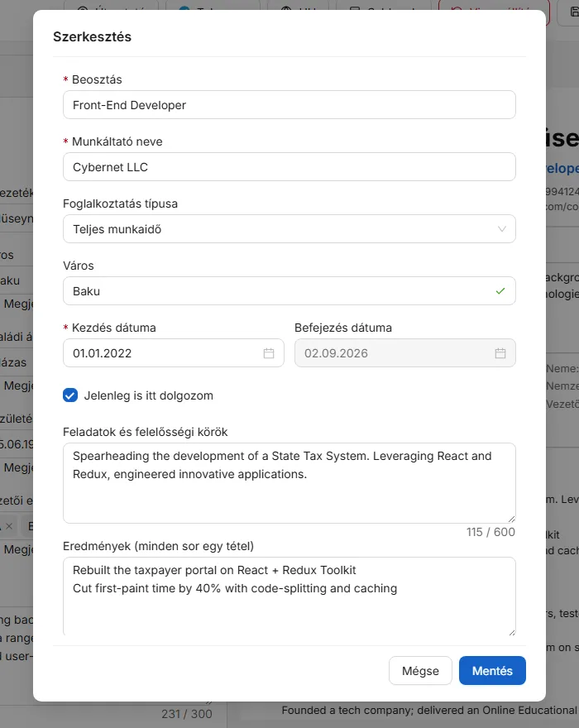
Task: Remove the tag with the x icon behind dialog
Action: click(x=9, y=526)
